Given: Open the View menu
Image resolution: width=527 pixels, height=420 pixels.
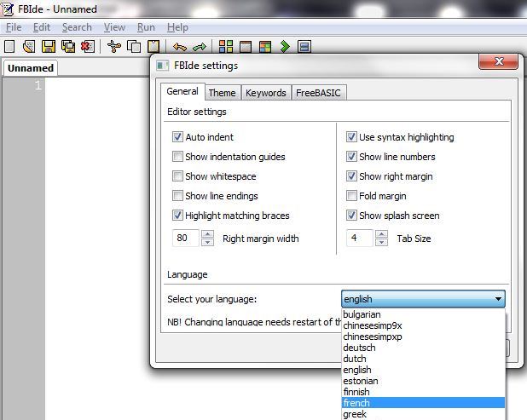Looking at the screenshot, I should coord(114,27).
